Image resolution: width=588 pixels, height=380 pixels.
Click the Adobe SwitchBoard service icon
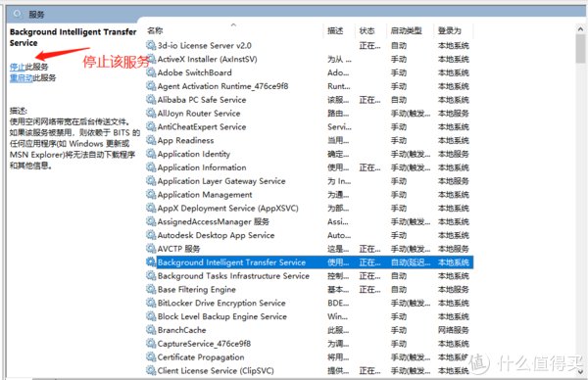pyautogui.click(x=151, y=72)
